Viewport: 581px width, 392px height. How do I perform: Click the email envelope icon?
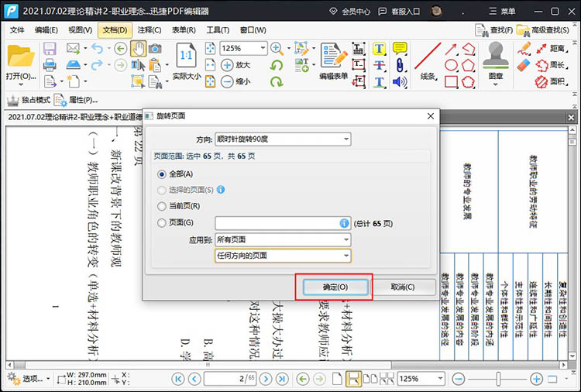coord(73,48)
